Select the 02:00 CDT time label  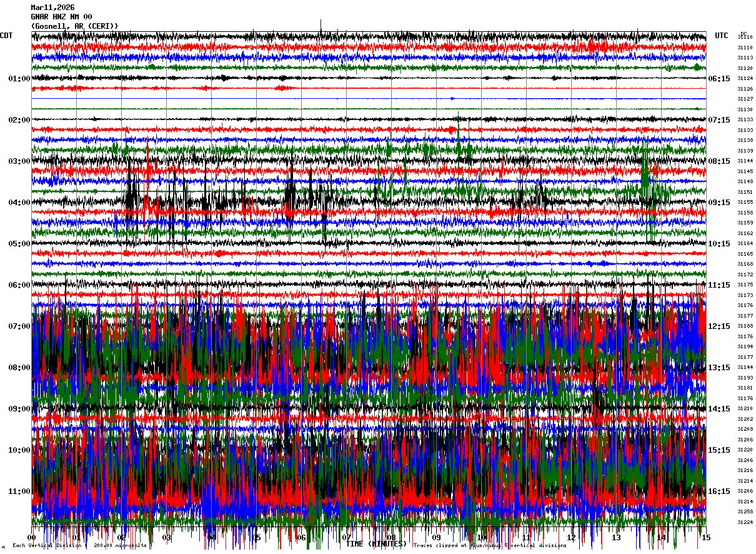click(19, 120)
